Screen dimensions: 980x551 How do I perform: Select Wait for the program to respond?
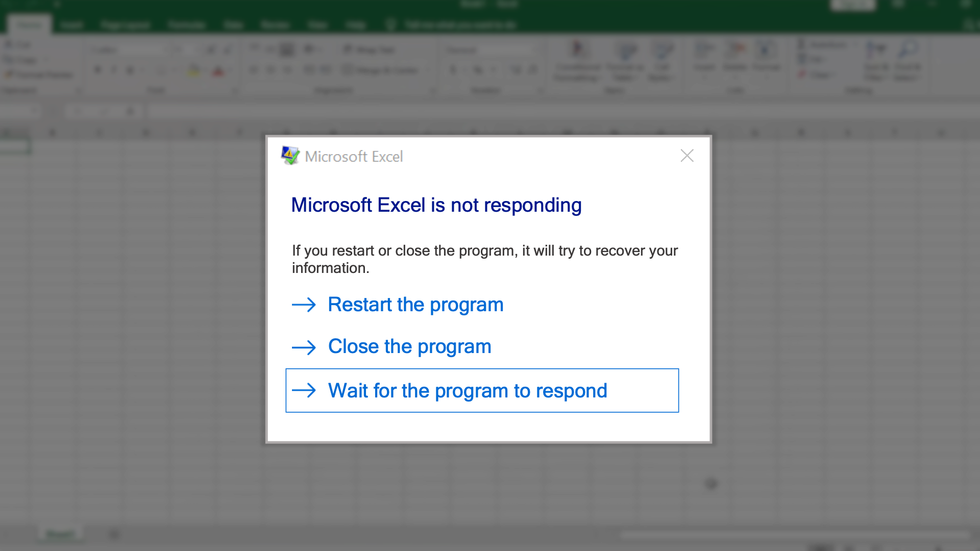(x=482, y=390)
